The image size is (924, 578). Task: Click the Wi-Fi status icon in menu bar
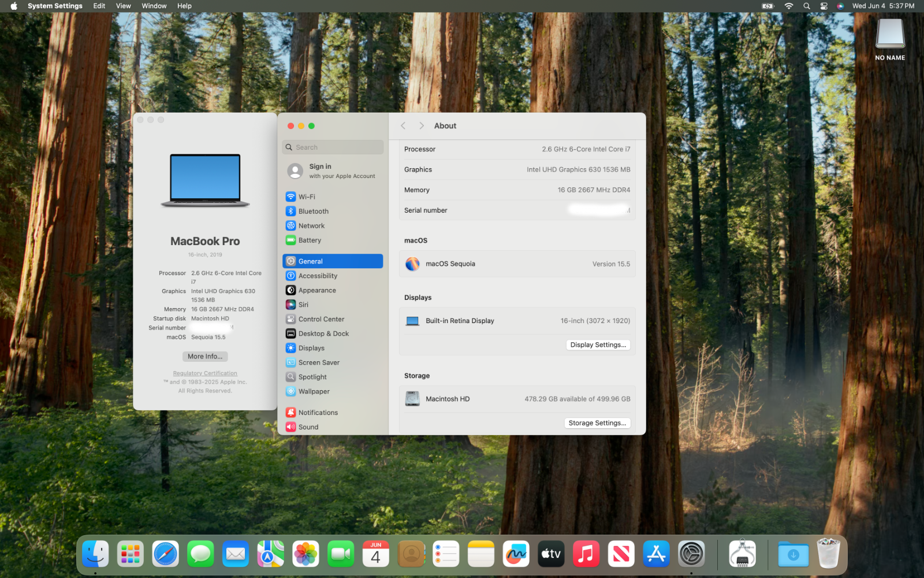(x=788, y=6)
